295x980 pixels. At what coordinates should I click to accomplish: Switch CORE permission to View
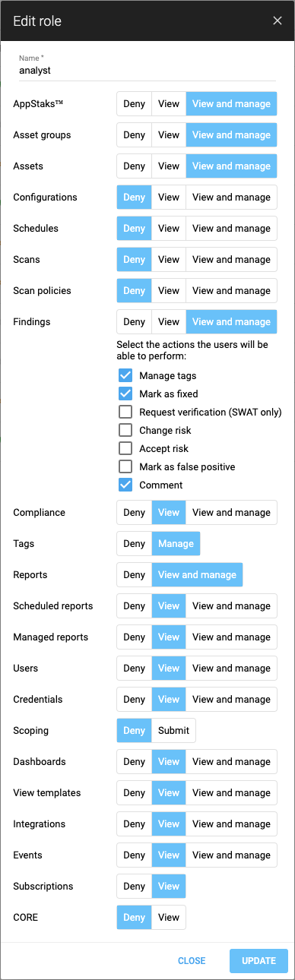click(x=169, y=917)
